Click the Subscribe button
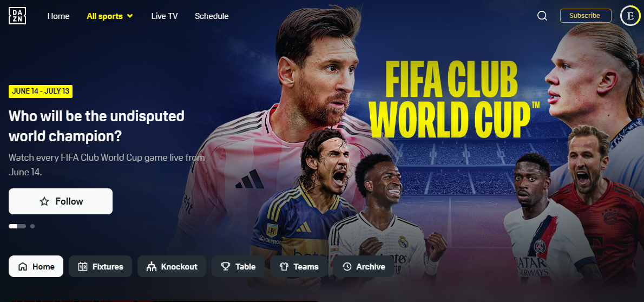Screen dimensions: 644x302 [585, 16]
